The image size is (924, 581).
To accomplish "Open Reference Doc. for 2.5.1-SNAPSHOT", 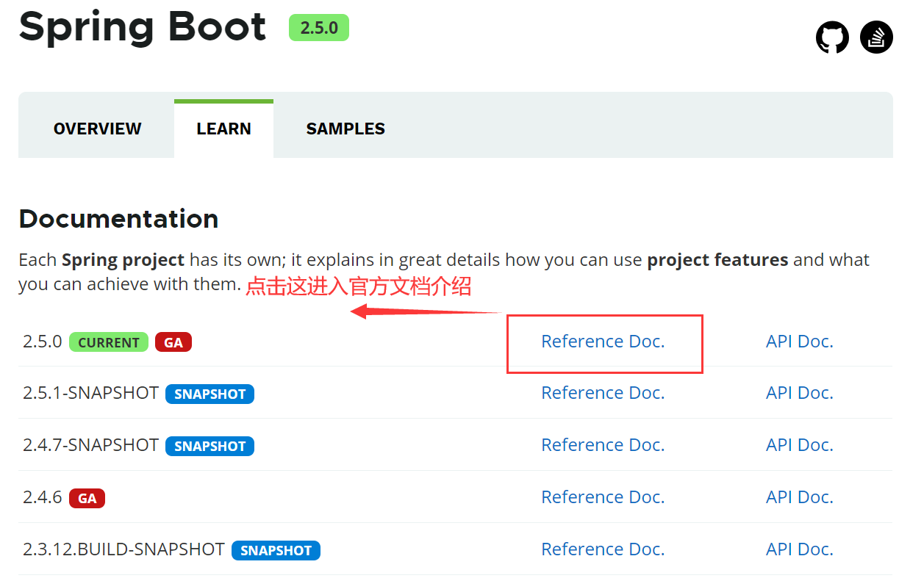I will pyautogui.click(x=603, y=393).
